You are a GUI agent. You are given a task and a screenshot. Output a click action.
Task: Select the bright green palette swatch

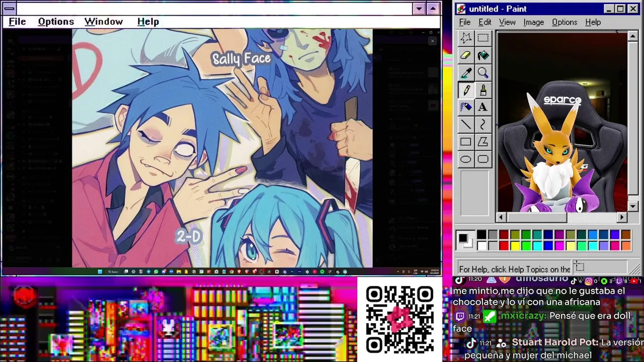526,245
